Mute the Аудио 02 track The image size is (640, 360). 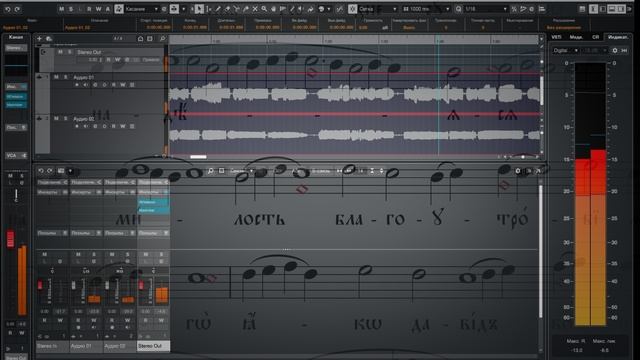tap(56, 118)
